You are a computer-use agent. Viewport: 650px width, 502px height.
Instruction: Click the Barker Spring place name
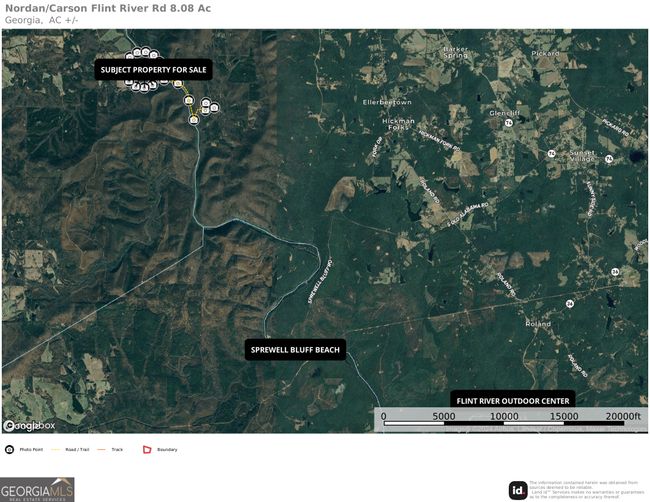456,52
